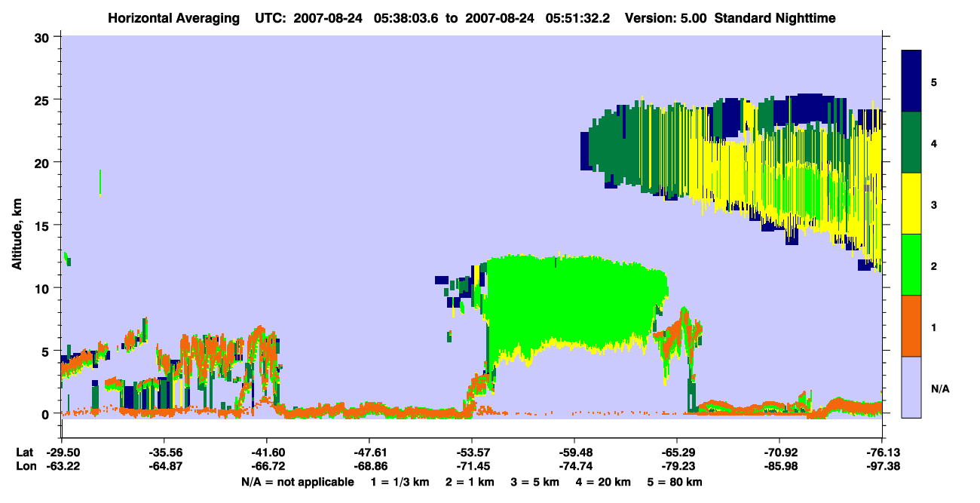This screenshot has height=503, width=980.
Task: Click 'Standard Nighttime' in the title
Action: pyautogui.click(x=776, y=17)
